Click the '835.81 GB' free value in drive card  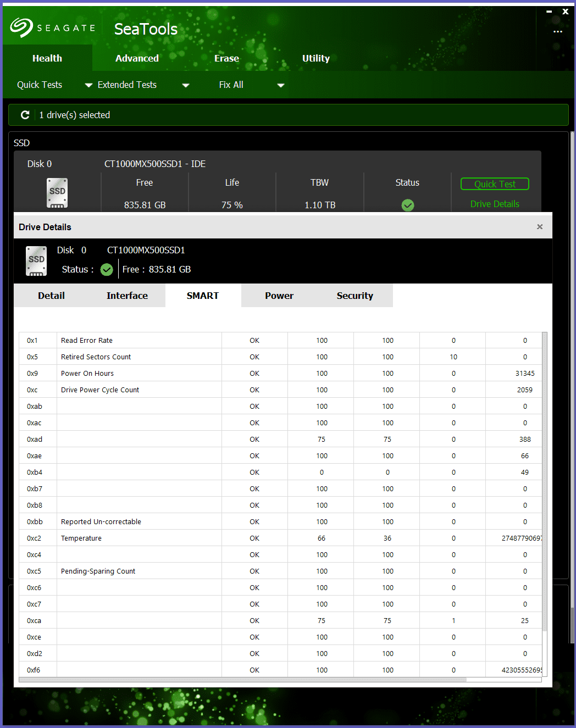(x=145, y=205)
